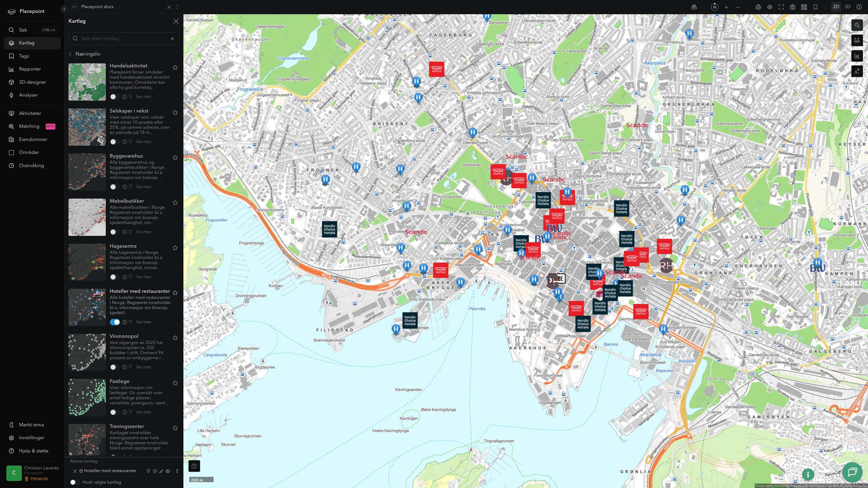Enable the Hagesentre layer toggle

tap(115, 277)
